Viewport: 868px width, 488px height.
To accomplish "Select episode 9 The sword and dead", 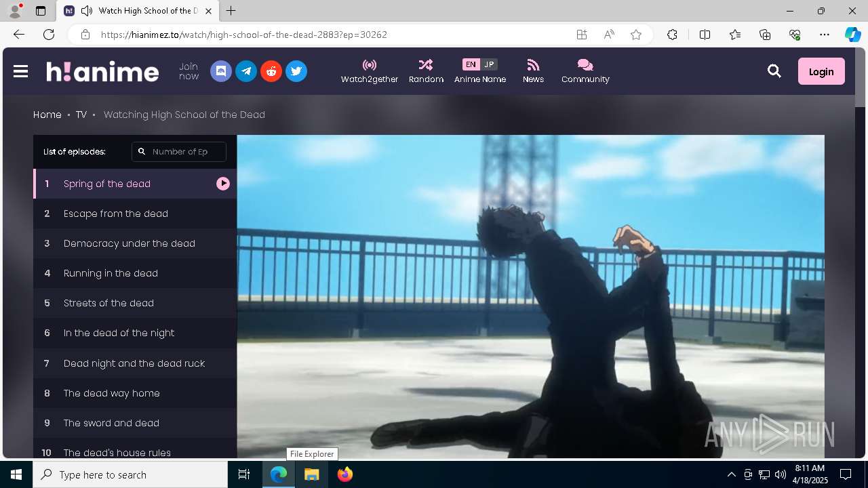I will [x=135, y=423].
